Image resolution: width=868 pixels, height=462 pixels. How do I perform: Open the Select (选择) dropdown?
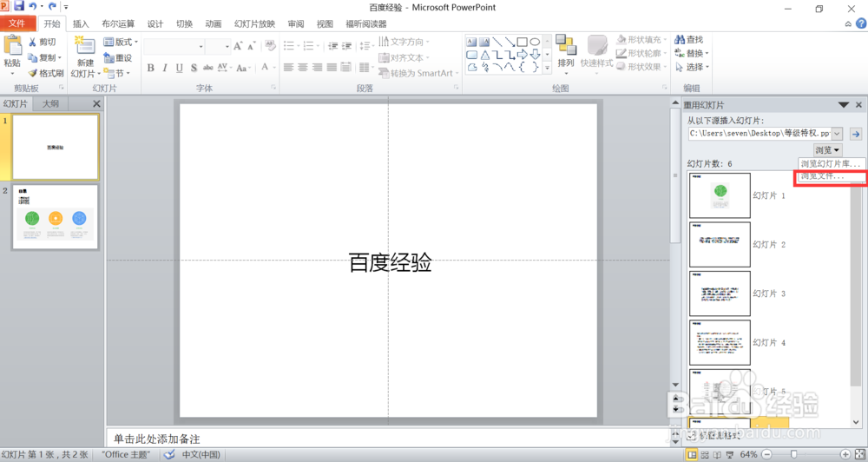[692, 67]
